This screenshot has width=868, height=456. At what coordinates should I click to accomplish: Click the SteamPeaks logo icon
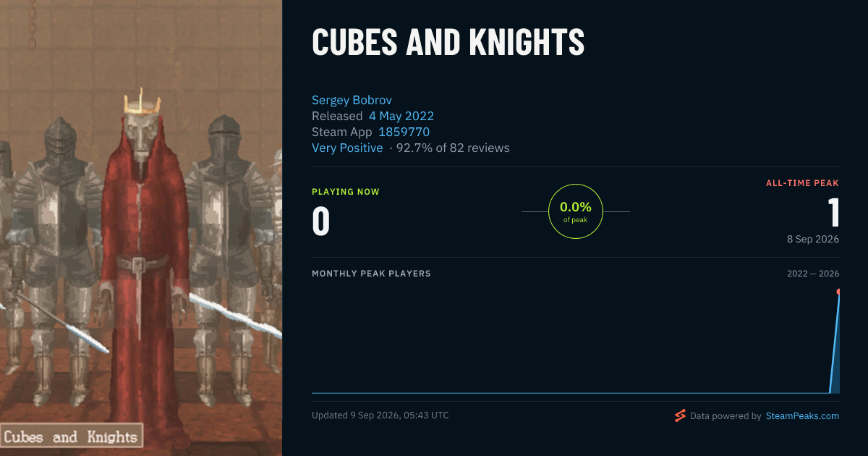[x=680, y=415]
